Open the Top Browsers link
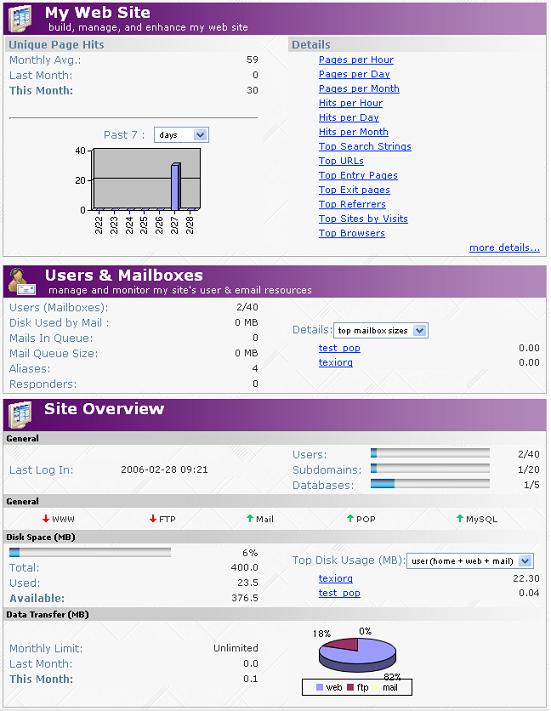The height and width of the screenshot is (711, 551). 351,233
